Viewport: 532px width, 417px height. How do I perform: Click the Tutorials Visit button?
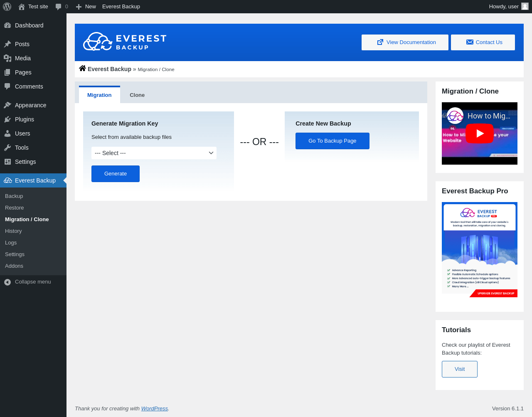(x=460, y=369)
